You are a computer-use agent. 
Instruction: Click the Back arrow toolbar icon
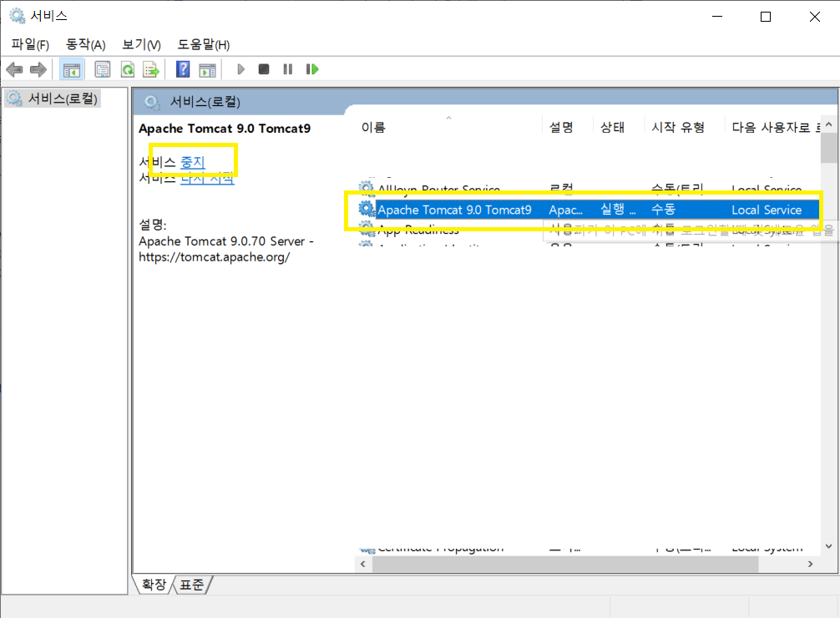click(x=14, y=69)
